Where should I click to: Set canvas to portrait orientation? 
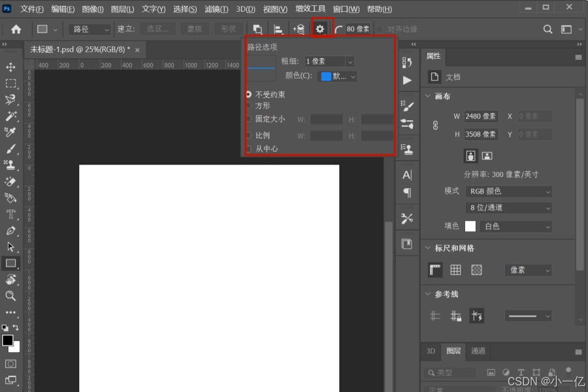470,155
